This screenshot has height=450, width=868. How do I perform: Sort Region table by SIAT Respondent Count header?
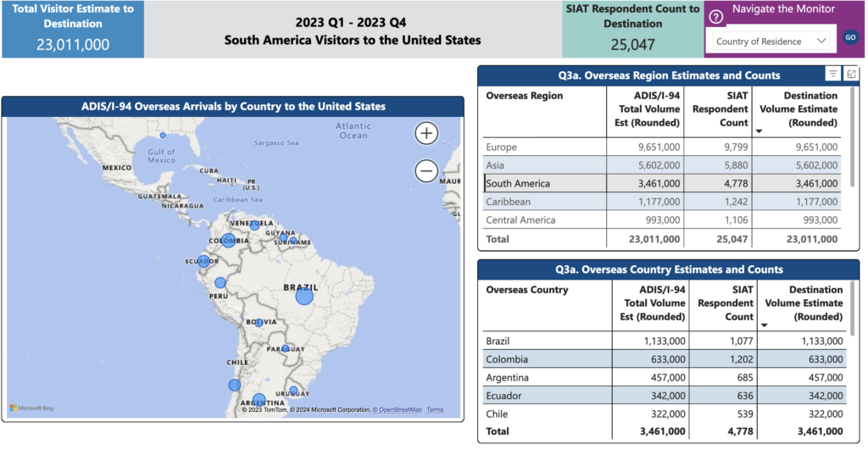pos(720,109)
